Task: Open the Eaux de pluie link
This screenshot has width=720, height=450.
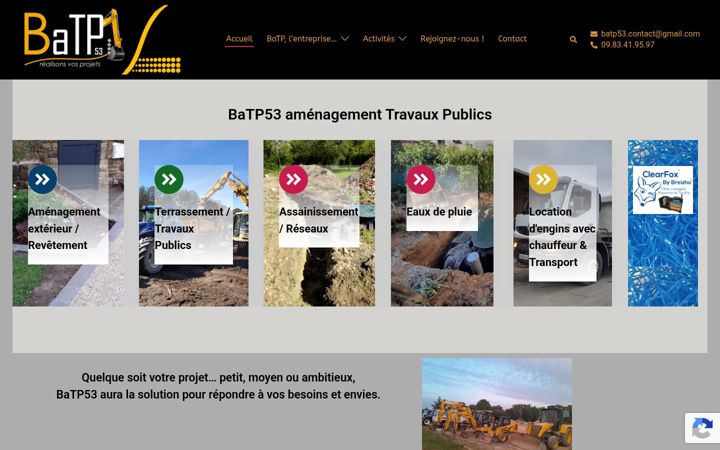Action: [439, 212]
